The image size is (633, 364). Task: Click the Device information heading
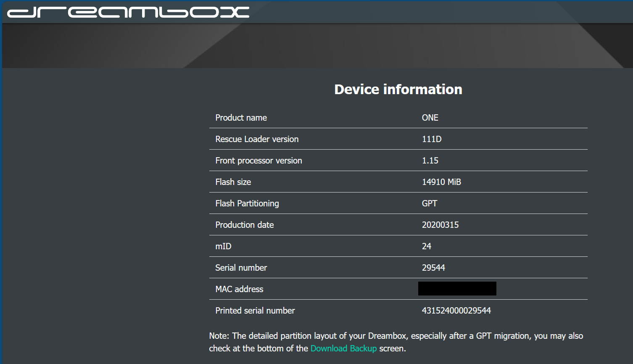pos(398,89)
